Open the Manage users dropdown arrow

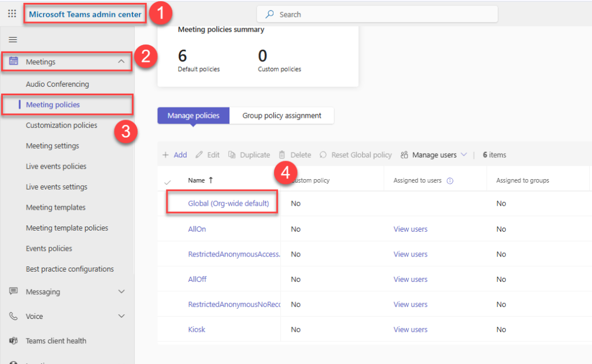click(x=464, y=155)
